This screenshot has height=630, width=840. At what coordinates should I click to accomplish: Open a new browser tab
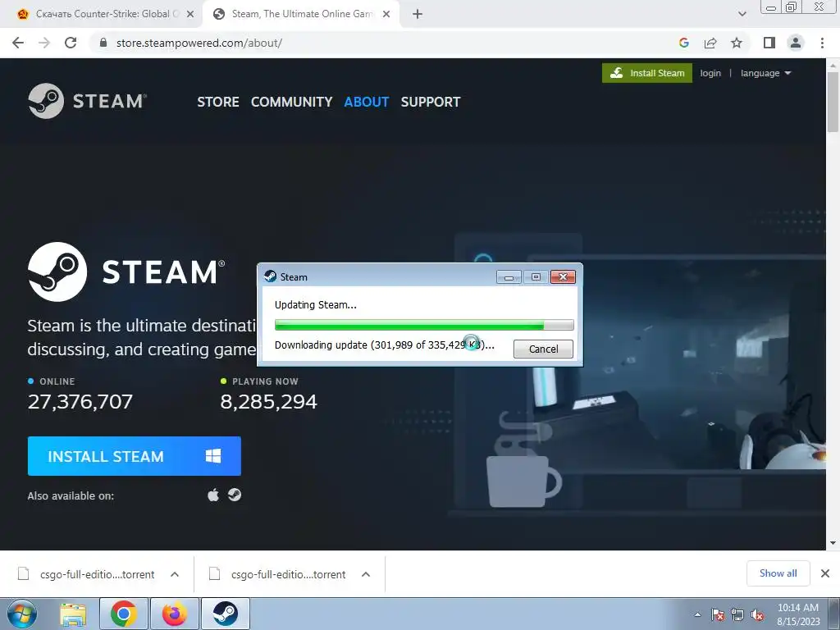click(418, 15)
